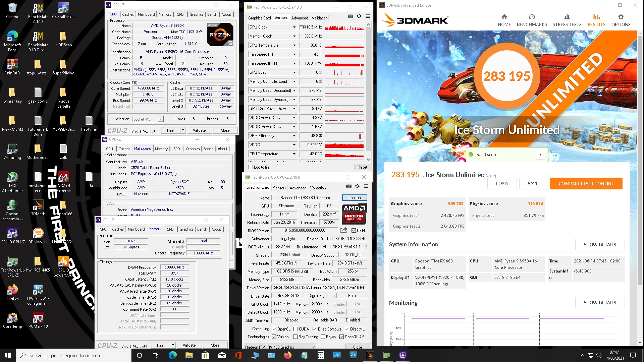The width and height of the screenshot is (644, 362).
Task: Click COMPARE RESULT ONLINE button
Action: (x=586, y=184)
